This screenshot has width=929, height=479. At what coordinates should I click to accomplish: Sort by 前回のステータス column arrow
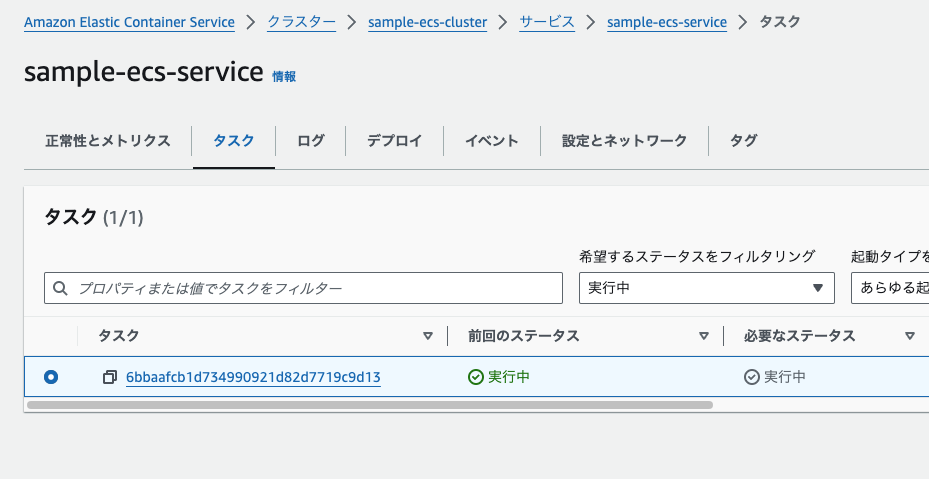click(704, 336)
